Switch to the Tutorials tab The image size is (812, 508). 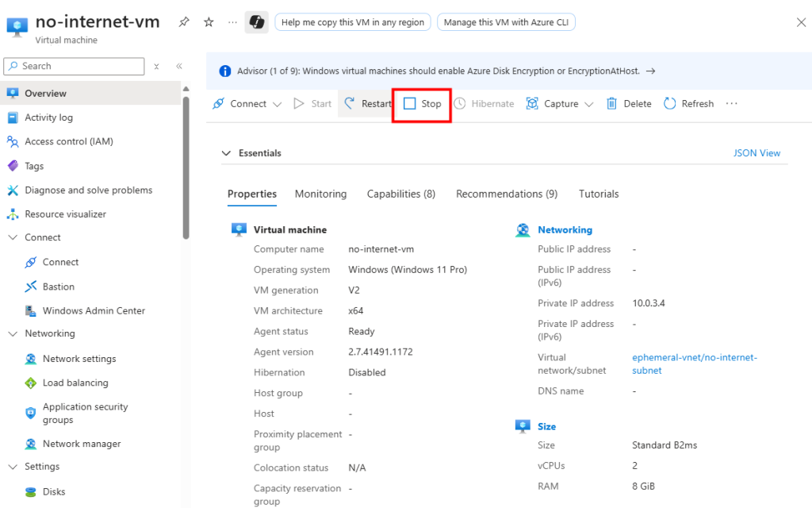point(599,194)
